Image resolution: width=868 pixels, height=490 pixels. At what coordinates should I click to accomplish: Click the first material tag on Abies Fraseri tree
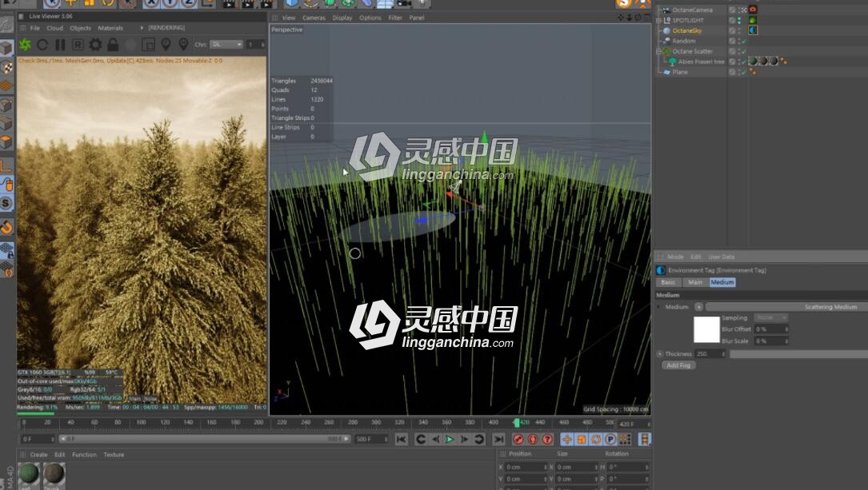753,62
